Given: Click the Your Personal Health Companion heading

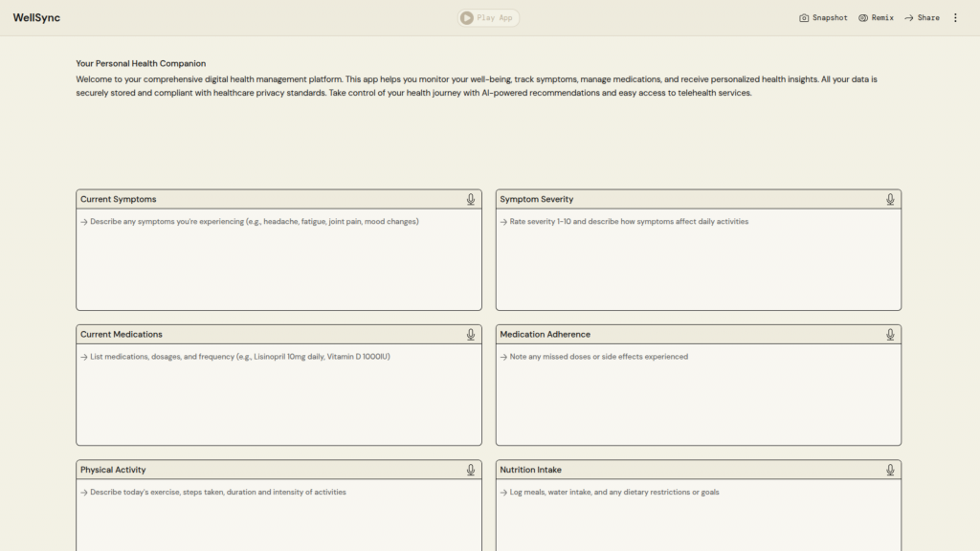Looking at the screenshot, I should [141, 64].
